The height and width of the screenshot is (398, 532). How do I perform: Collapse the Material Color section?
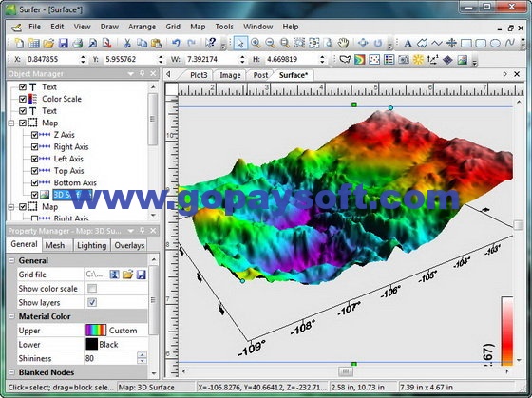click(11, 316)
